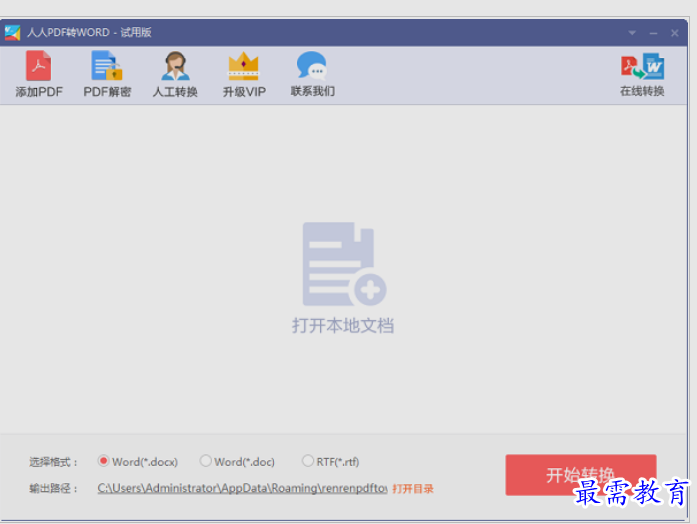Click the 选择格式 label

53,462
